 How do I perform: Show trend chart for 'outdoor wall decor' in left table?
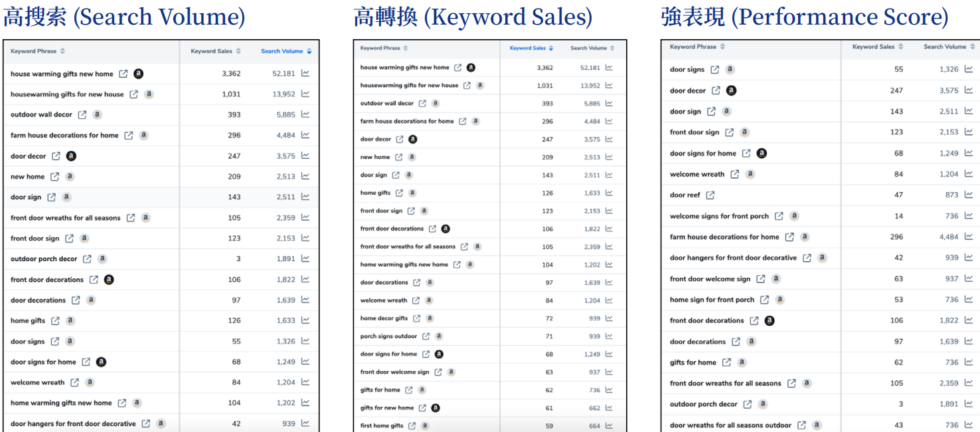[305, 114]
